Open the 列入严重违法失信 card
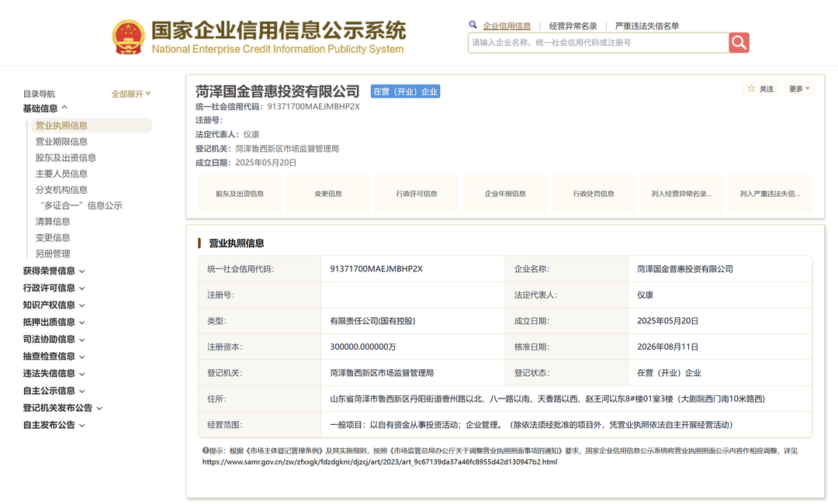This screenshot has height=504, width=838. point(770,194)
